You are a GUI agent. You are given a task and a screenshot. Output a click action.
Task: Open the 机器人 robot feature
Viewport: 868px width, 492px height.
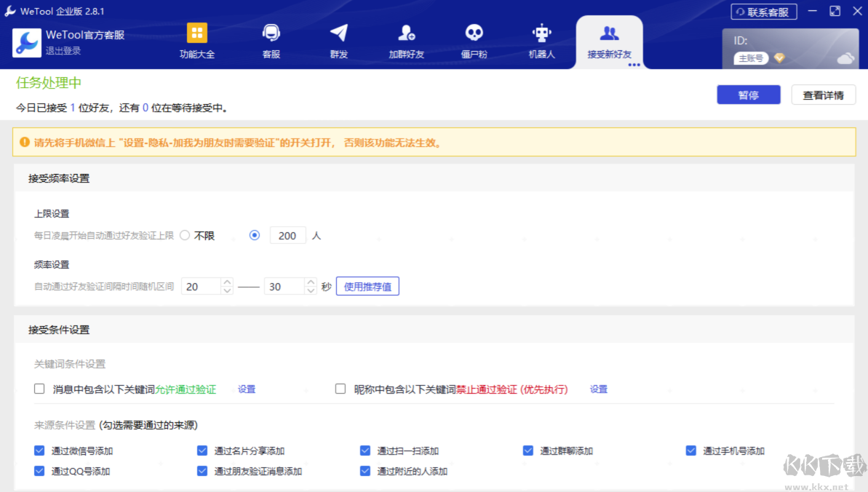coord(541,39)
